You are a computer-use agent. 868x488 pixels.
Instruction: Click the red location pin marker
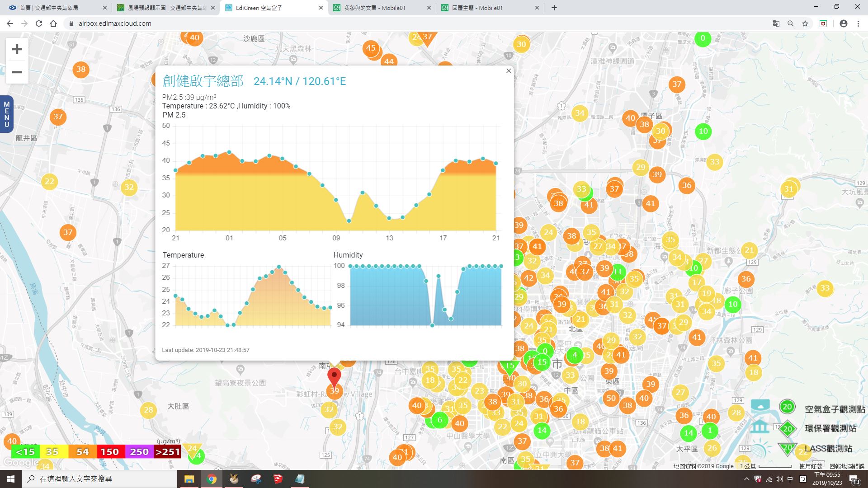click(334, 379)
